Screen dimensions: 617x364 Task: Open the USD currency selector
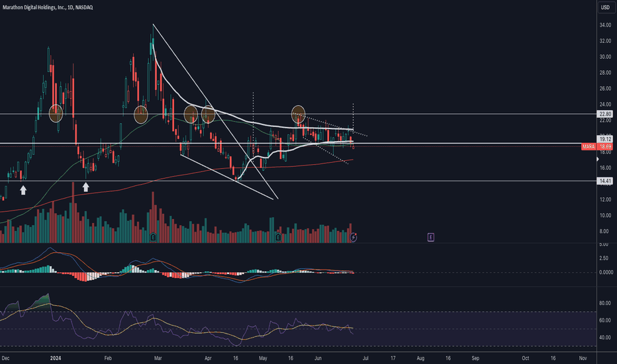(x=605, y=7)
